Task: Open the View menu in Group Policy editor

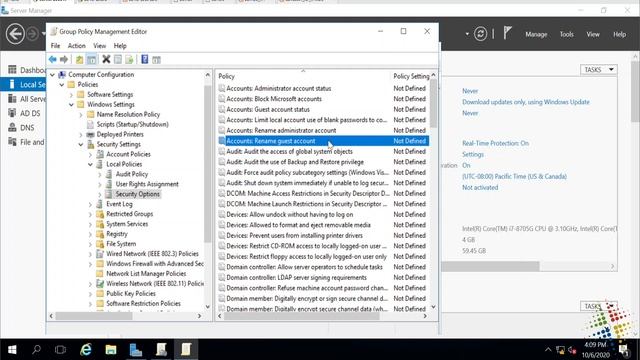Action: point(100,46)
